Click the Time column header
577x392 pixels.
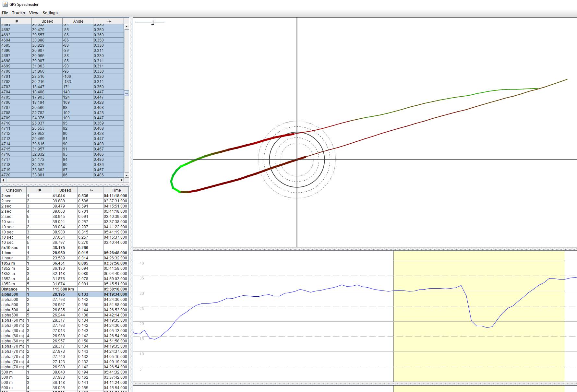coord(116,190)
